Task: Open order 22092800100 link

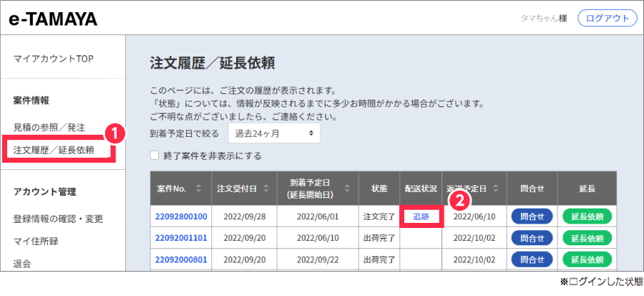Action: [x=181, y=216]
